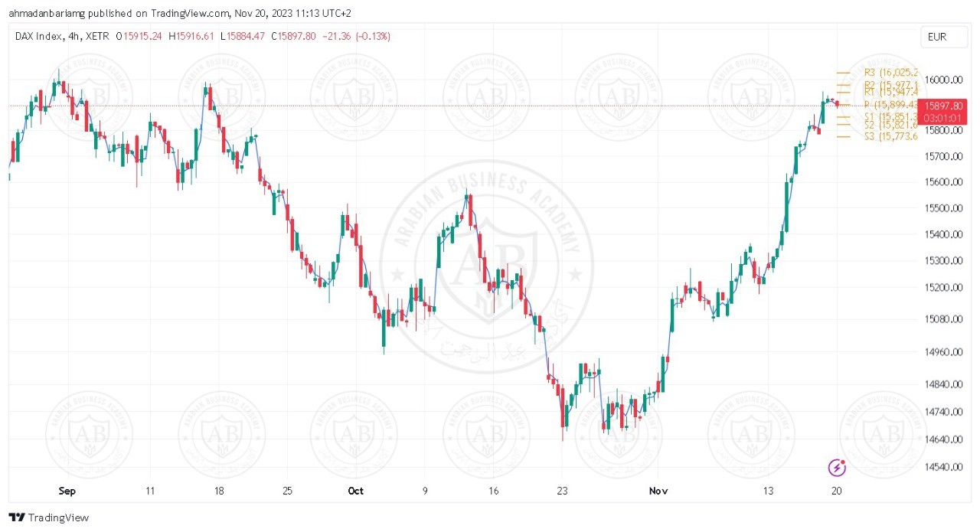Screen dimensions: 980x532
Task: Click the purple lightning bolt icon
Action: coord(837,467)
